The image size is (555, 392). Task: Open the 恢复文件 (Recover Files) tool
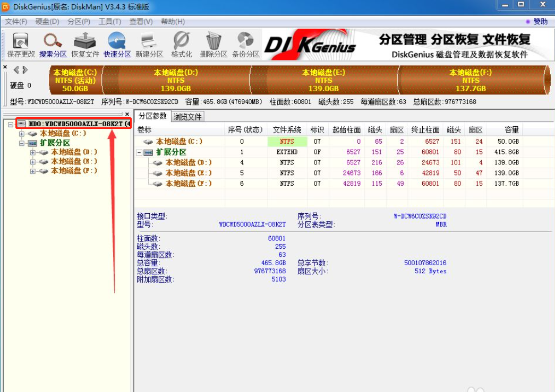(84, 42)
